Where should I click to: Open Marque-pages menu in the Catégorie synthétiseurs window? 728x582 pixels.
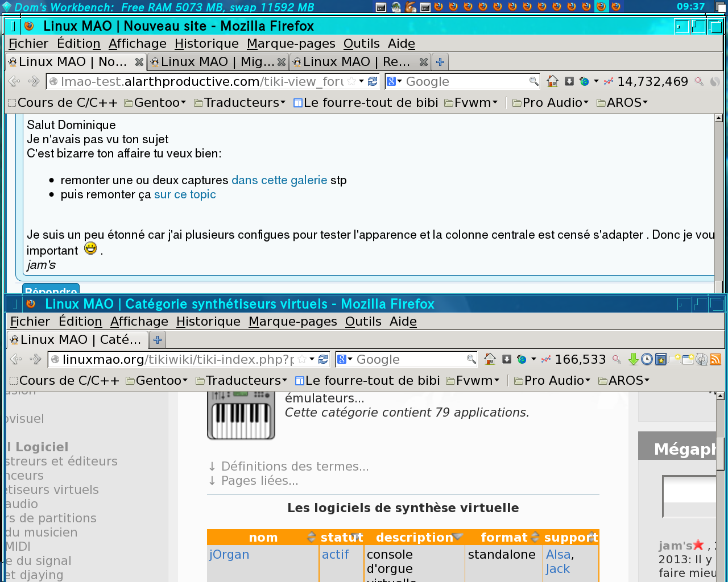coord(293,322)
